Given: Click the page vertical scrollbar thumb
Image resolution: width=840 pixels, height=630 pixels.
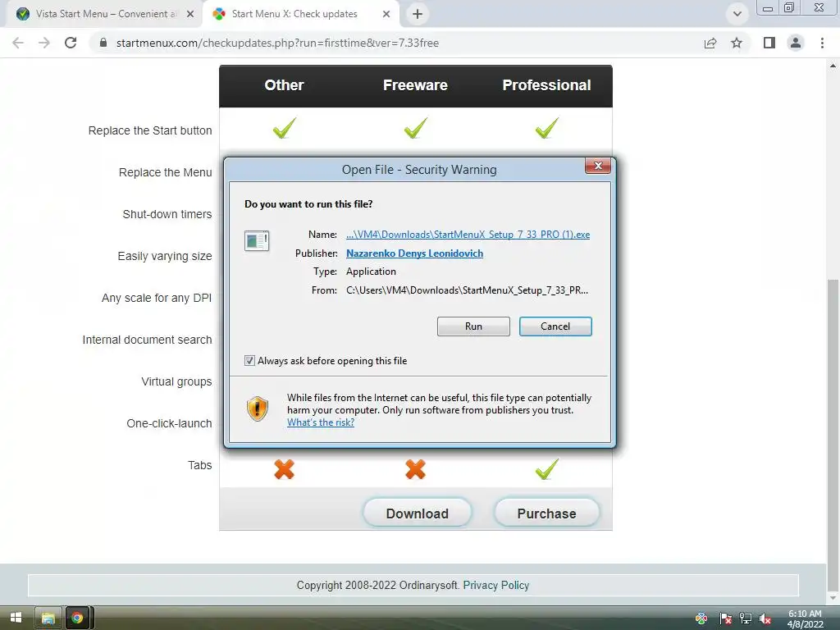Looking at the screenshot, I should tap(833, 433).
